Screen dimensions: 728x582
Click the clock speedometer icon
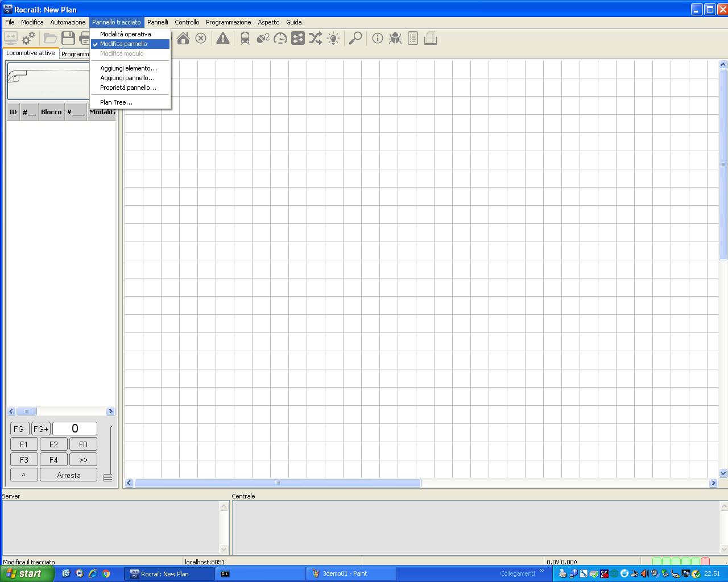point(280,38)
